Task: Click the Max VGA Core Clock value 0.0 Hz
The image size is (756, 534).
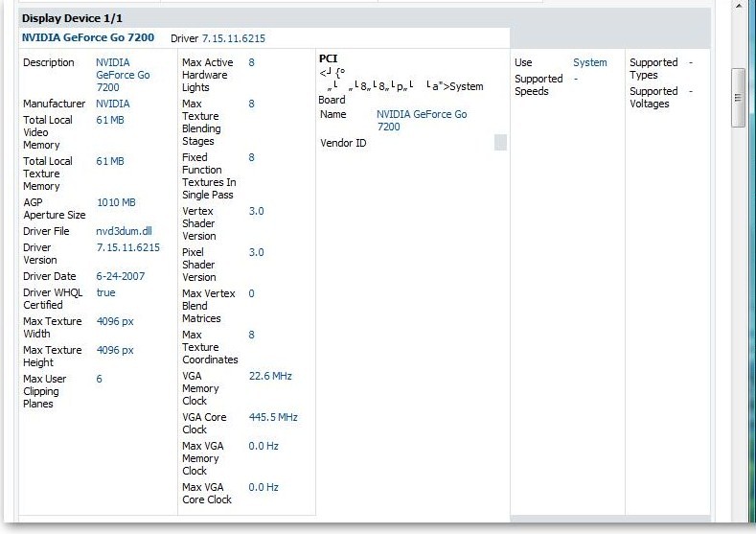Action: point(263,487)
